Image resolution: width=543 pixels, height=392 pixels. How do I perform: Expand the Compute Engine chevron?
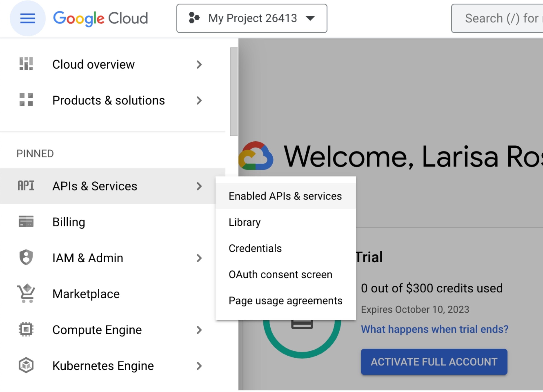pyautogui.click(x=199, y=330)
